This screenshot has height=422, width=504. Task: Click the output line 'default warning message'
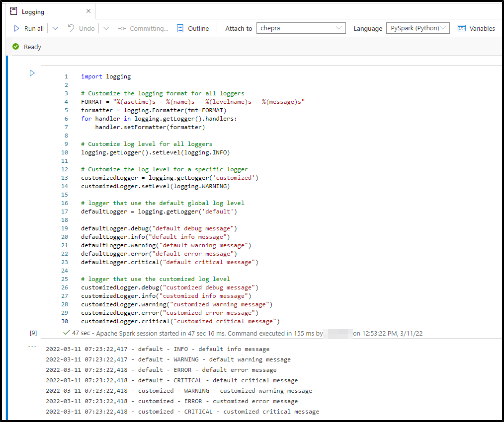168,360
